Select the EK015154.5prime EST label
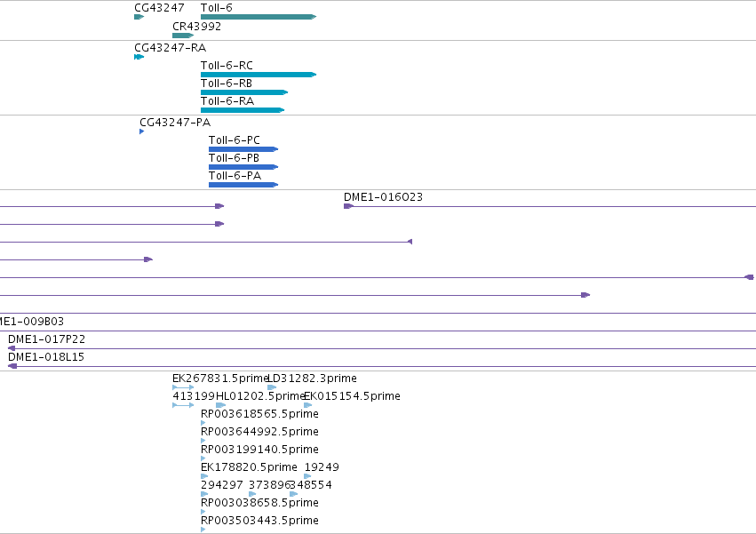756x534 pixels. pos(353,396)
